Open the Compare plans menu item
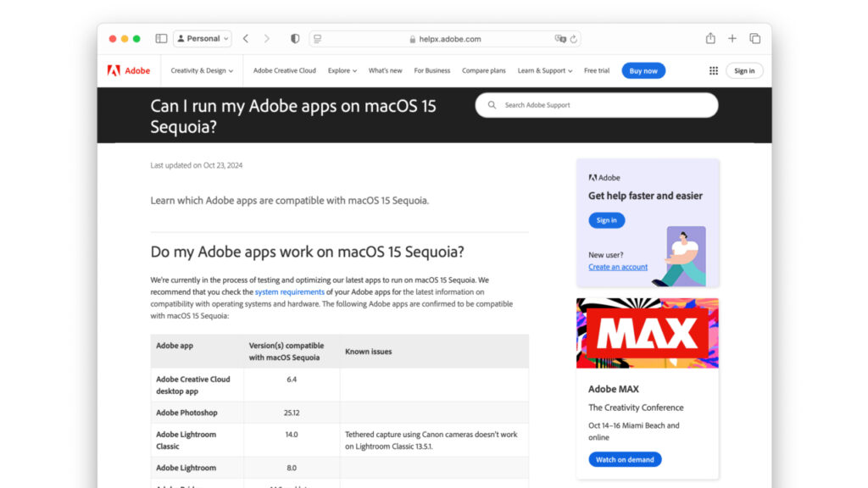Viewport: 868px width, 488px height. tap(484, 71)
